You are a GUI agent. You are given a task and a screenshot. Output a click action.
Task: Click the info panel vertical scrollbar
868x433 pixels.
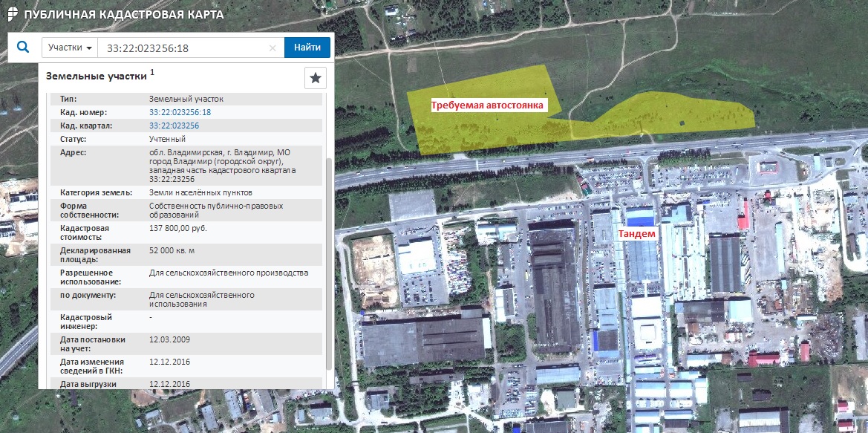[329, 260]
